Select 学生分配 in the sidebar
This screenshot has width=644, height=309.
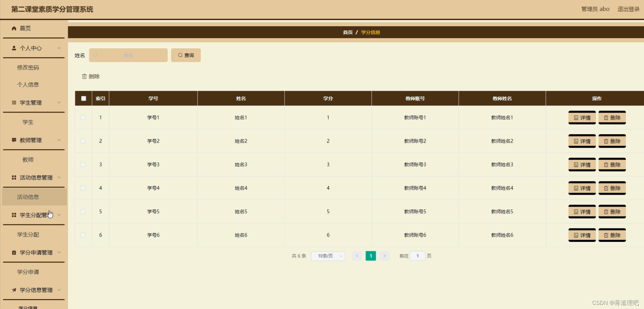point(28,234)
